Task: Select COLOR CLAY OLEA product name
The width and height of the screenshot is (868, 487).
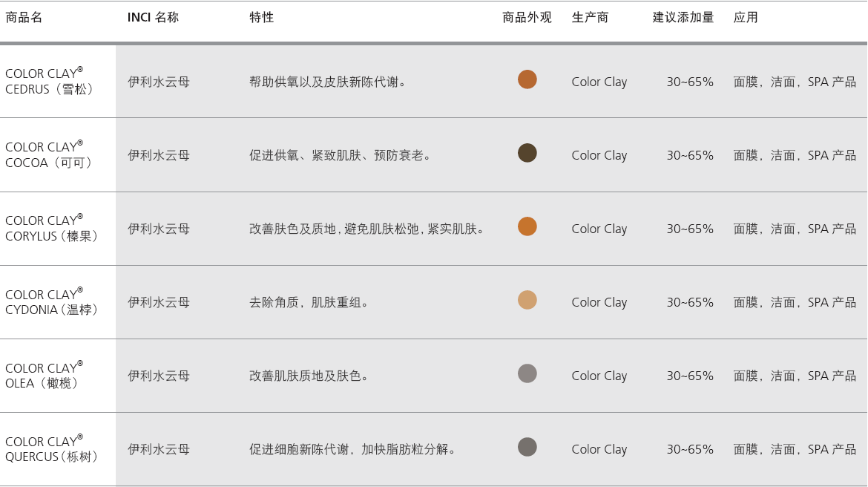Action: pos(43,376)
